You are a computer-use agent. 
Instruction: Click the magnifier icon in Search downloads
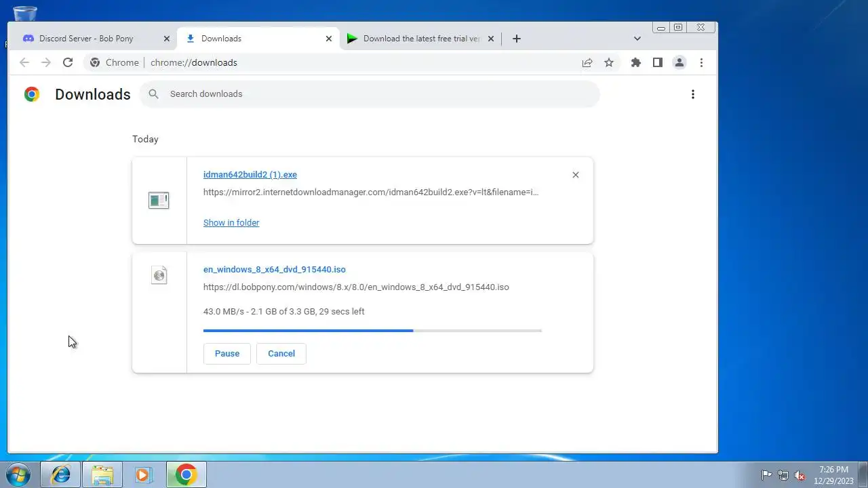[x=154, y=94]
